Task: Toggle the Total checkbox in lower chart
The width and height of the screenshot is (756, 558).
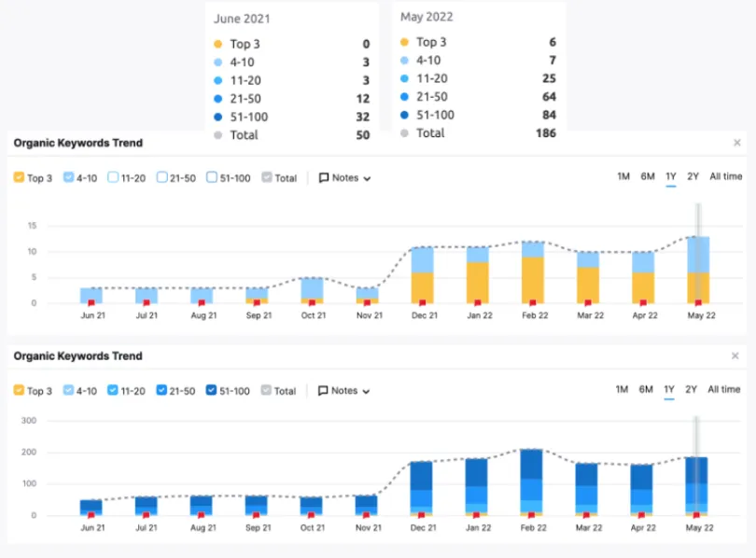Action: pos(266,390)
